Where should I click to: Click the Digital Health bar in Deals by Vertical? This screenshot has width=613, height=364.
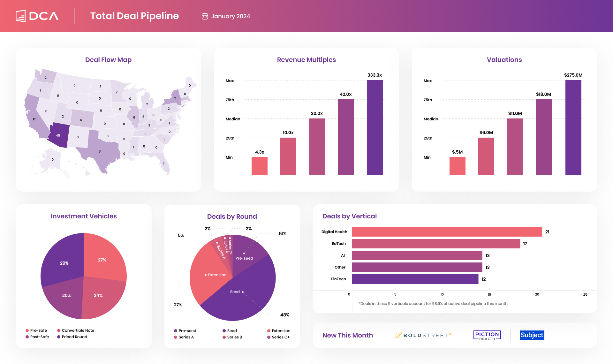point(446,232)
